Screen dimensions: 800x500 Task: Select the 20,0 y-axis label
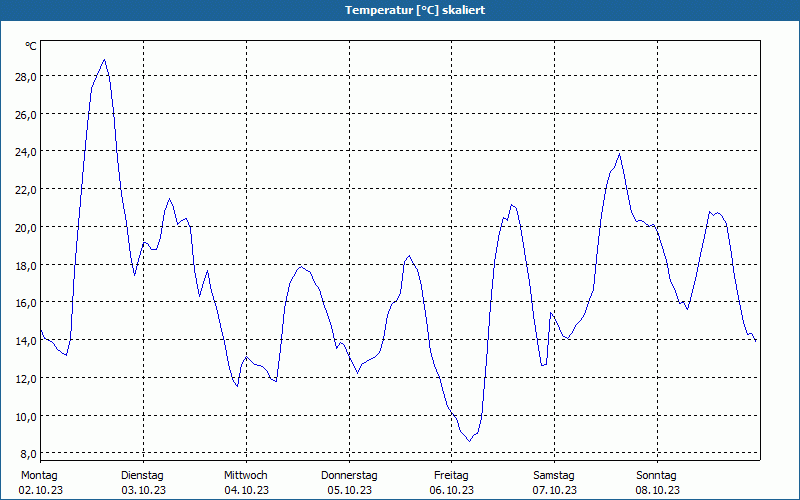(26, 228)
